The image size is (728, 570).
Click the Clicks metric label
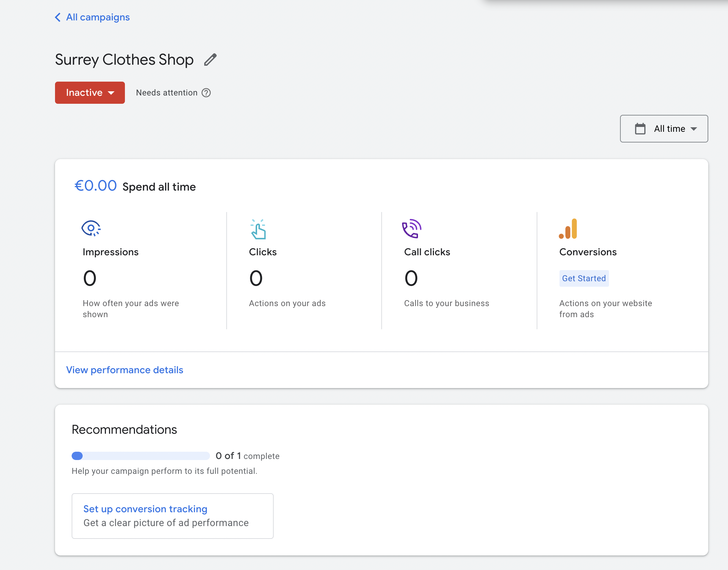coord(263,252)
